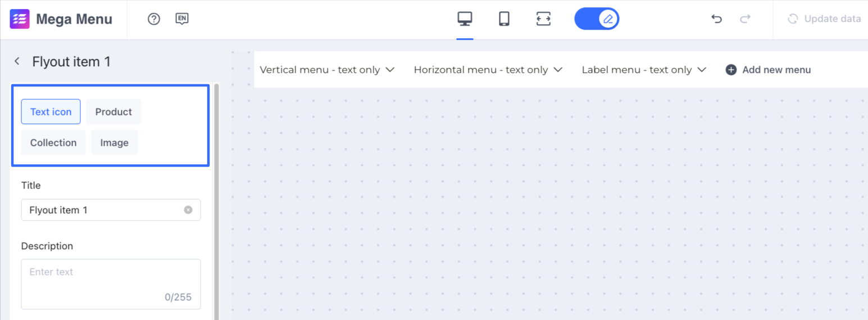Click the Title input field

click(x=111, y=210)
